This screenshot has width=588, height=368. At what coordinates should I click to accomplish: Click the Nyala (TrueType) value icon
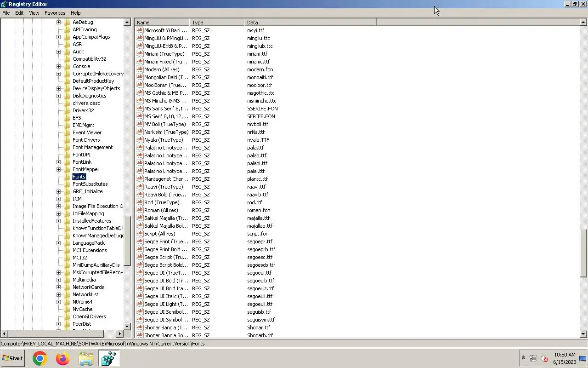pos(140,140)
